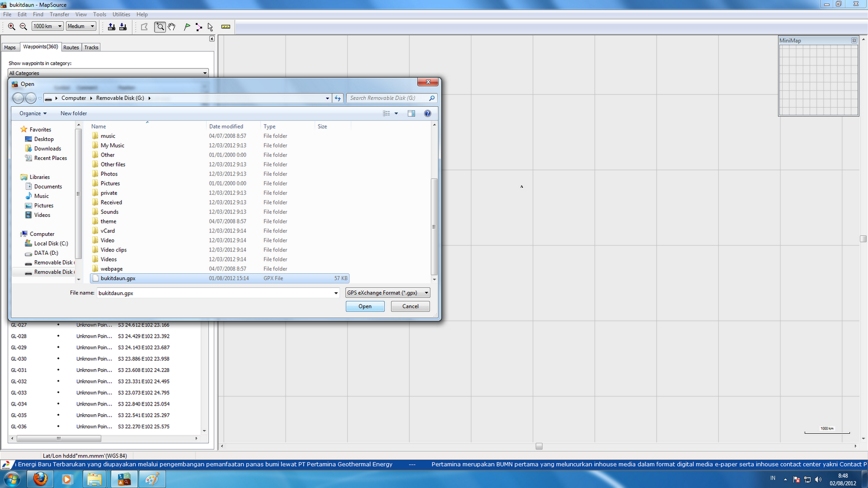Screen dimensions: 868x488
Task: Launch Firefox from the taskbar
Action: 39,479
